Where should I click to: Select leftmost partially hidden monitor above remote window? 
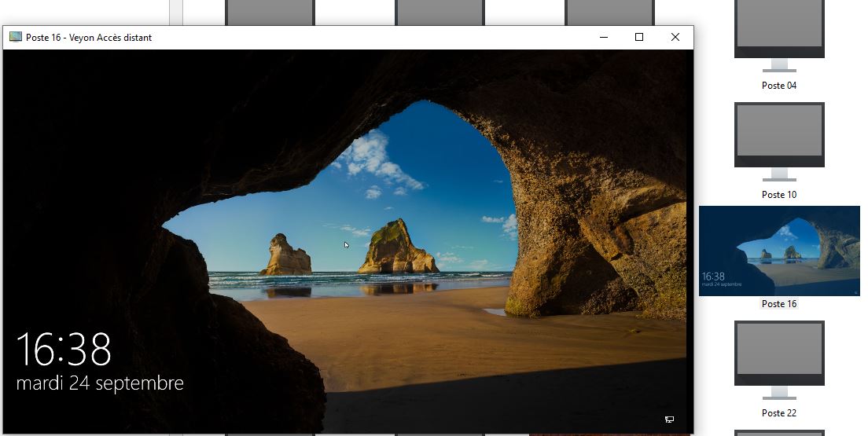coord(270,13)
